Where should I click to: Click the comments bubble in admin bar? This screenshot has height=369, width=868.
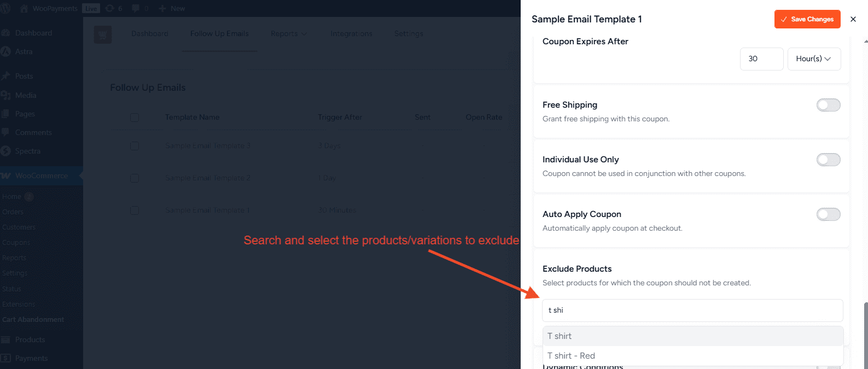pos(136,8)
